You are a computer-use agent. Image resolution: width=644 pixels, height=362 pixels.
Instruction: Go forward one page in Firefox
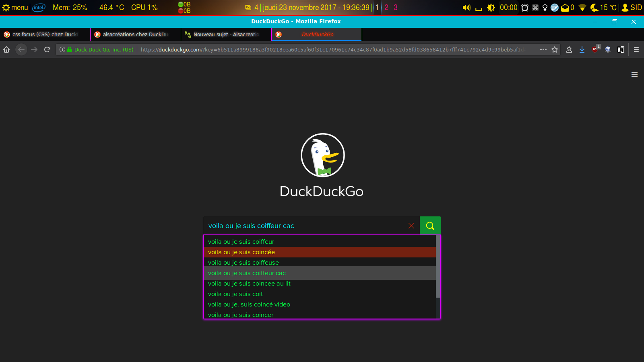point(34,49)
